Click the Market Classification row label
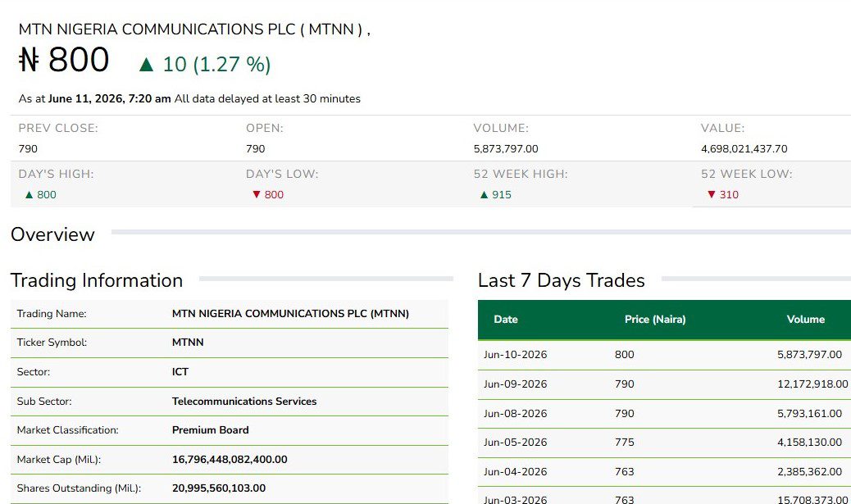851x504 pixels. click(67, 430)
